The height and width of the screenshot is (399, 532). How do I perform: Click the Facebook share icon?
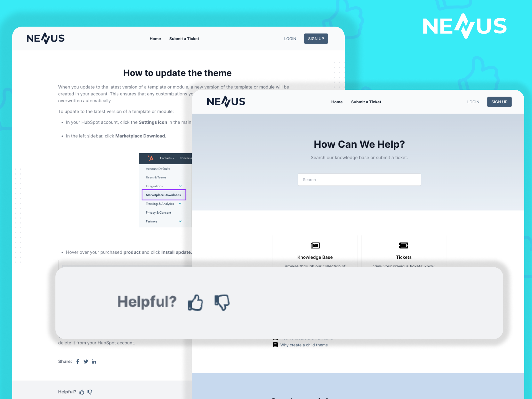[x=78, y=361]
